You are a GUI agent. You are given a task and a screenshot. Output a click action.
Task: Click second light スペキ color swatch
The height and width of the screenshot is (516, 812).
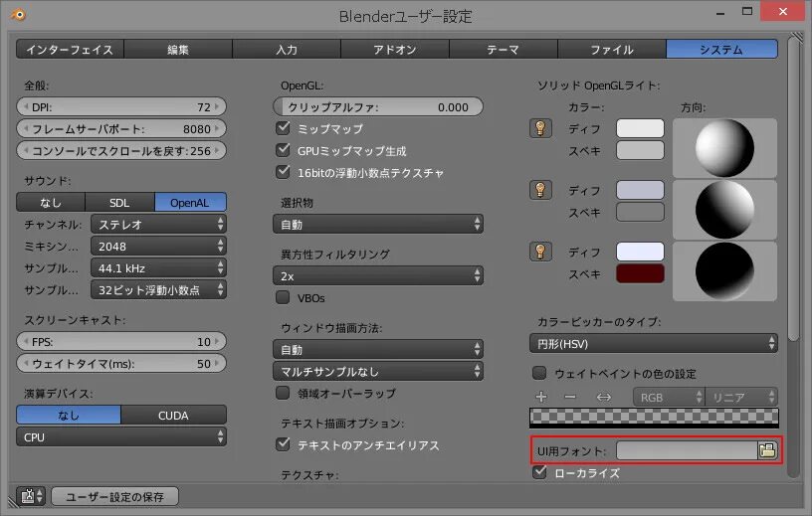click(x=640, y=212)
